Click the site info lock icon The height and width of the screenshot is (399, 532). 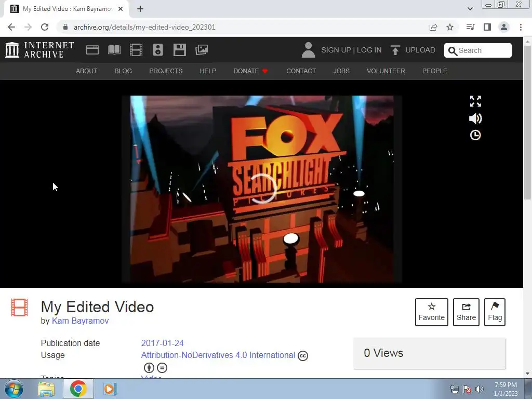65,27
